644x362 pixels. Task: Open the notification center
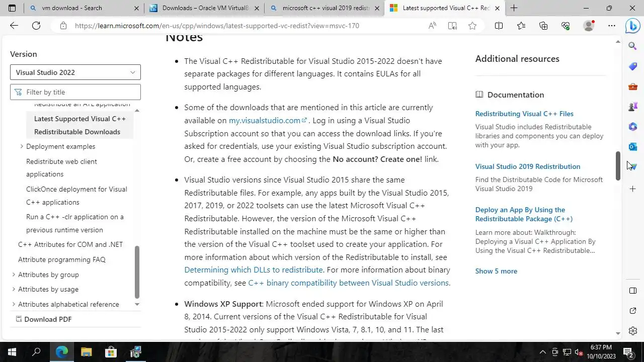click(628, 352)
